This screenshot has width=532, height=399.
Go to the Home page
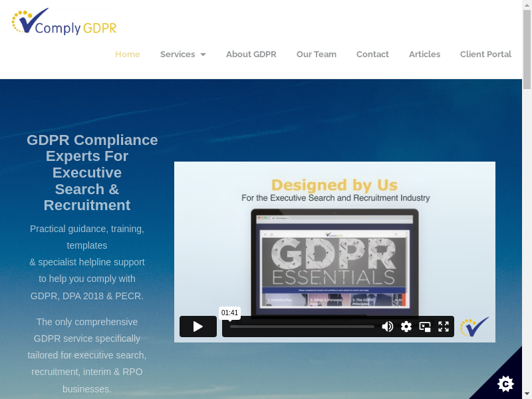point(128,55)
